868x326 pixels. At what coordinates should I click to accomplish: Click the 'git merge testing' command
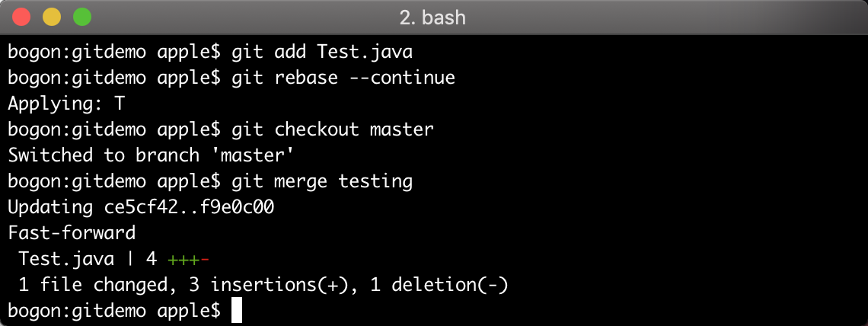tap(322, 181)
